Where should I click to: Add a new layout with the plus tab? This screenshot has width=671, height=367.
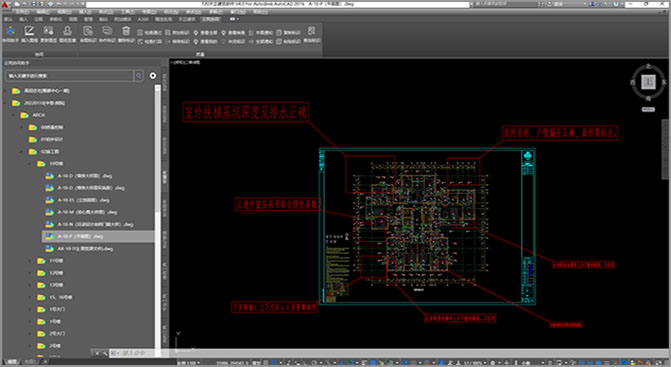pos(45,362)
